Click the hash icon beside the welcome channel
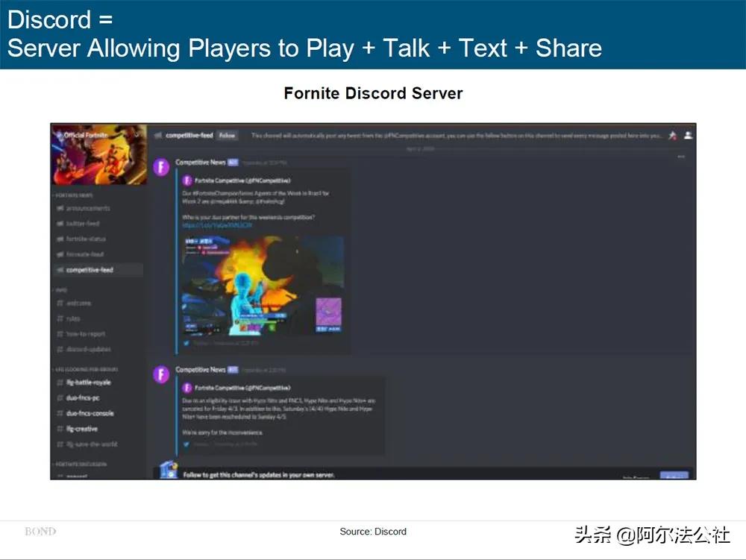The image size is (746, 560). [60, 303]
